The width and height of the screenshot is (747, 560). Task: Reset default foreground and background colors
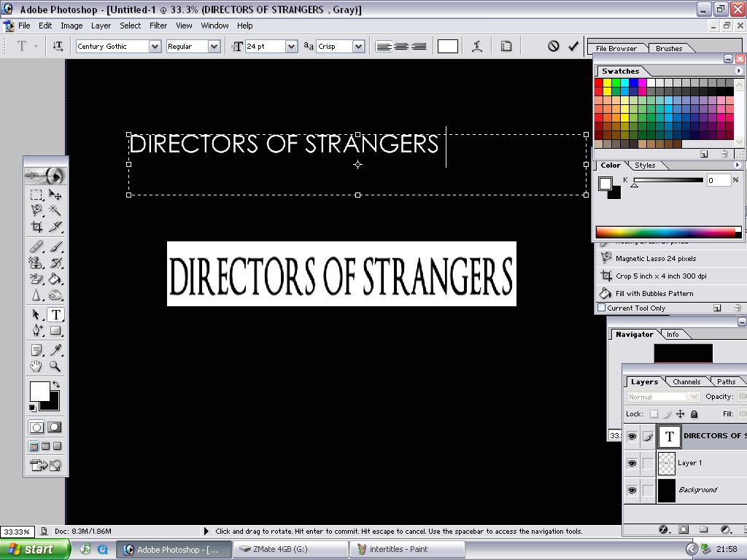tap(32, 408)
